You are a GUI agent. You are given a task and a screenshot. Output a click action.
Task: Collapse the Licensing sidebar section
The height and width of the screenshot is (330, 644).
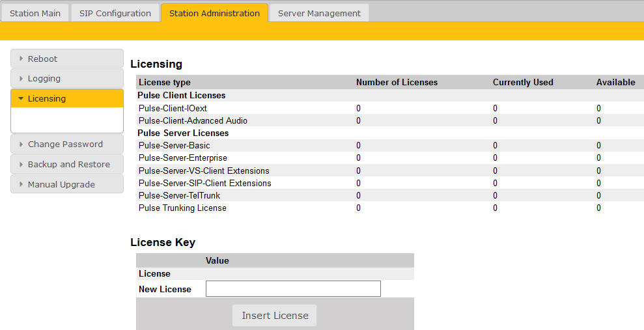[67, 99]
